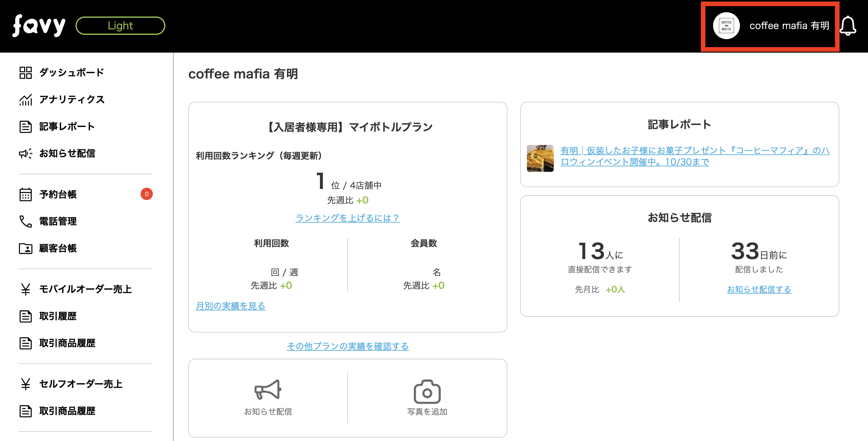Open the notification bell
868x441 pixels.
[848, 26]
